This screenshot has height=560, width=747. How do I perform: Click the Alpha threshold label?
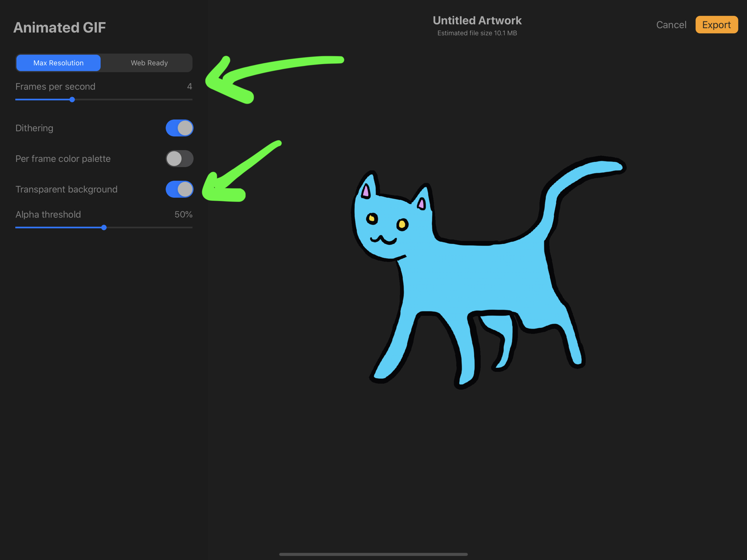(48, 215)
